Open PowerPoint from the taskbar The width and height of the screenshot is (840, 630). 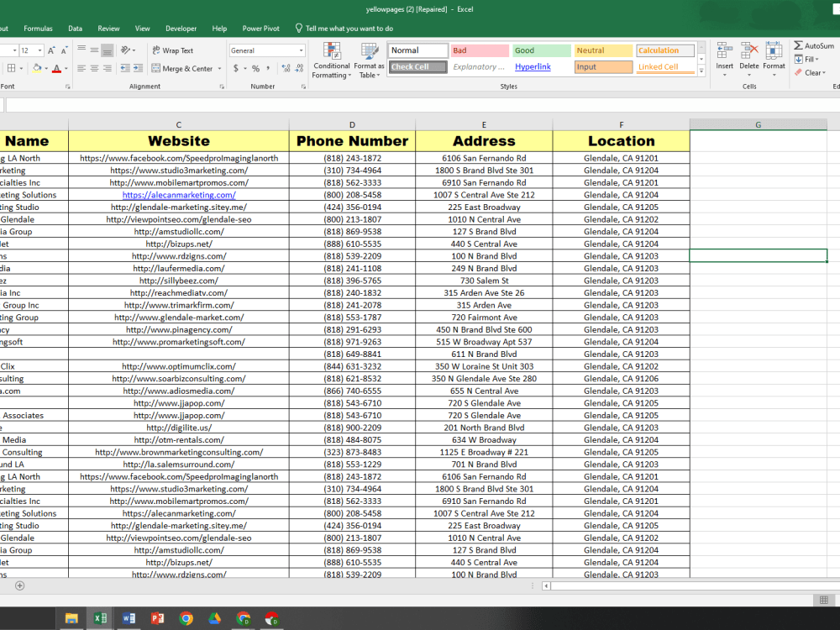click(x=158, y=618)
